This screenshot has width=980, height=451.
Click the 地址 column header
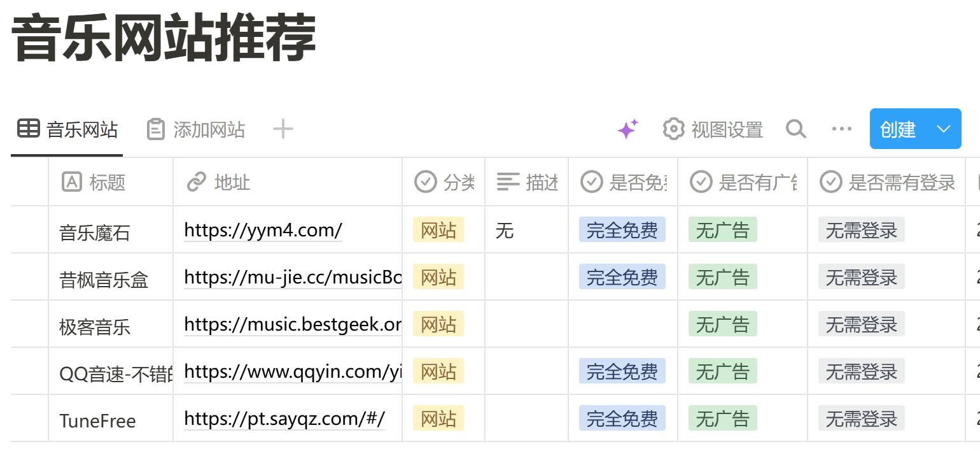pyautogui.click(x=288, y=182)
